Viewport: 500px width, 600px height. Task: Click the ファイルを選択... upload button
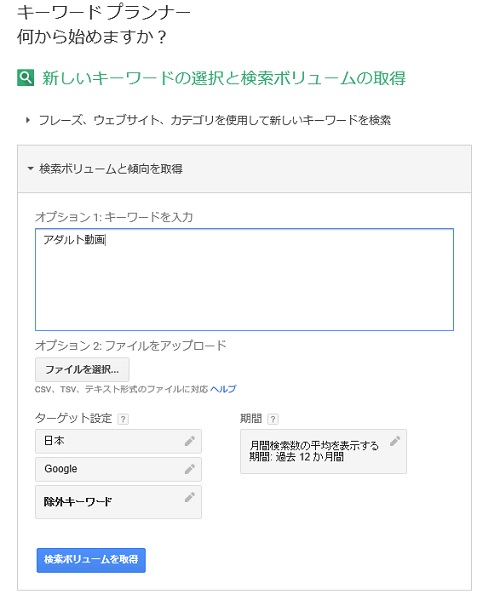pos(82,369)
